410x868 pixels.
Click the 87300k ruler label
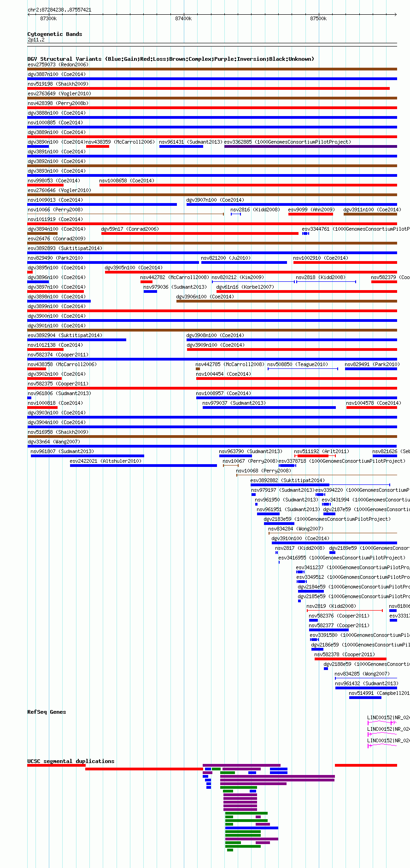coord(48,18)
